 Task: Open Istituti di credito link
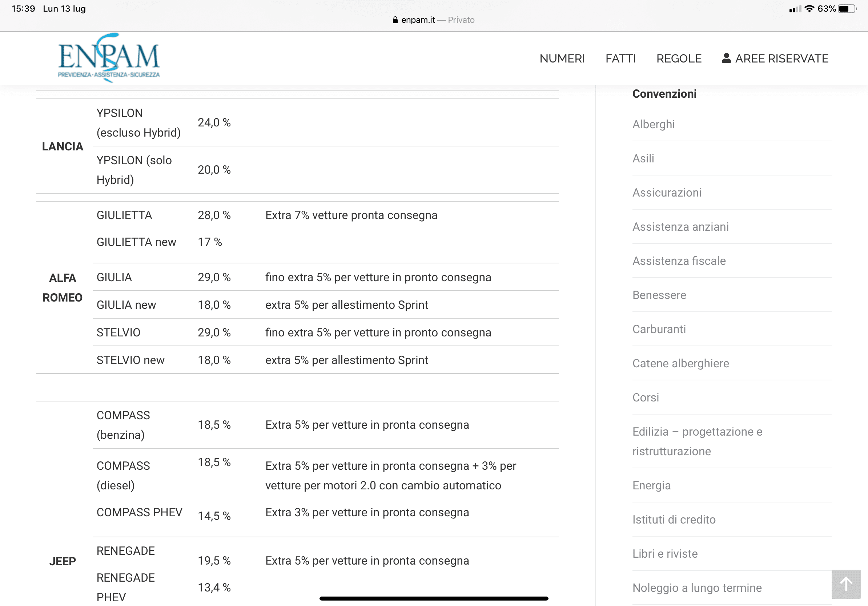tap(674, 520)
